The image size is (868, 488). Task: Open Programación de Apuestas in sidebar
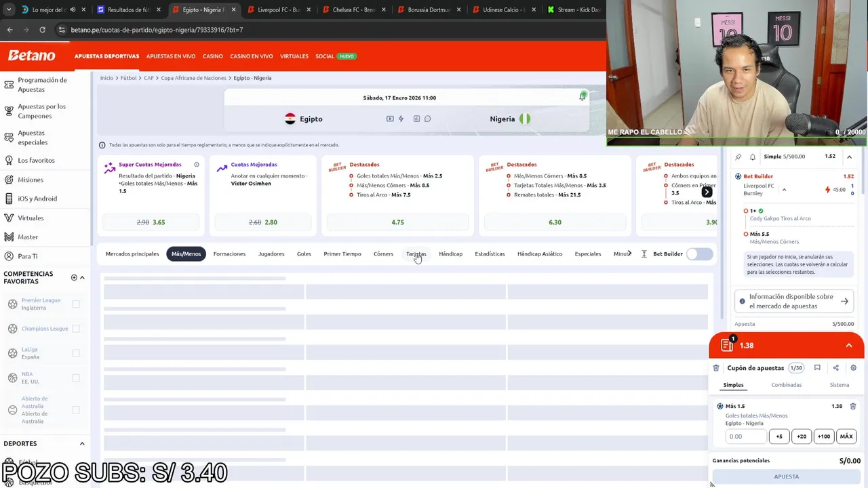click(x=42, y=85)
